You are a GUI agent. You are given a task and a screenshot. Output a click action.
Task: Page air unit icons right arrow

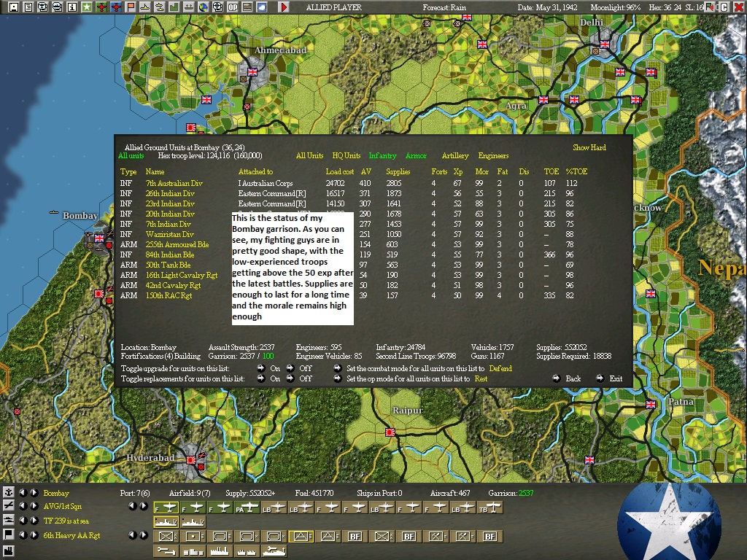point(144,506)
